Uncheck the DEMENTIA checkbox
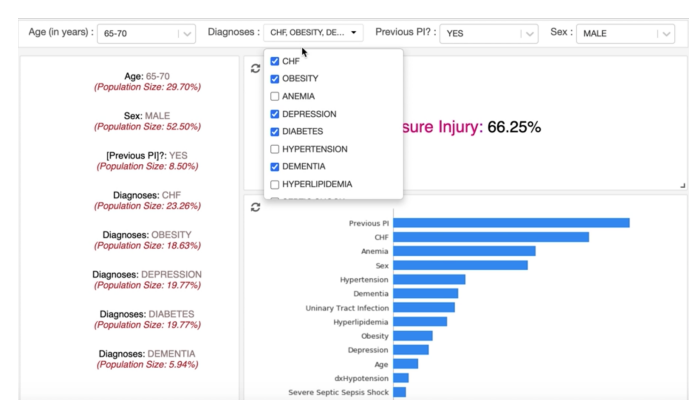700x414 pixels. click(x=275, y=167)
